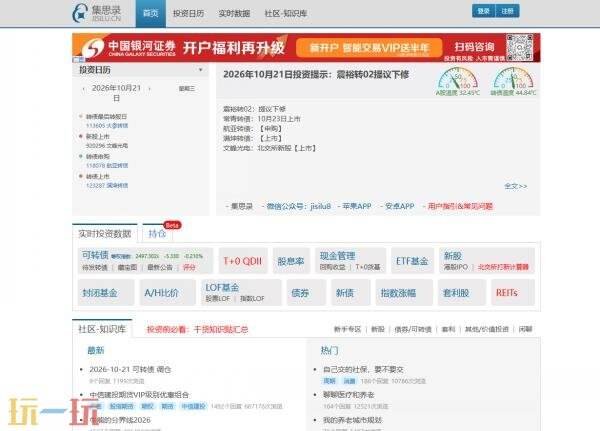
Task: Open hot post 我的养老城市规划
Action: click(x=352, y=420)
